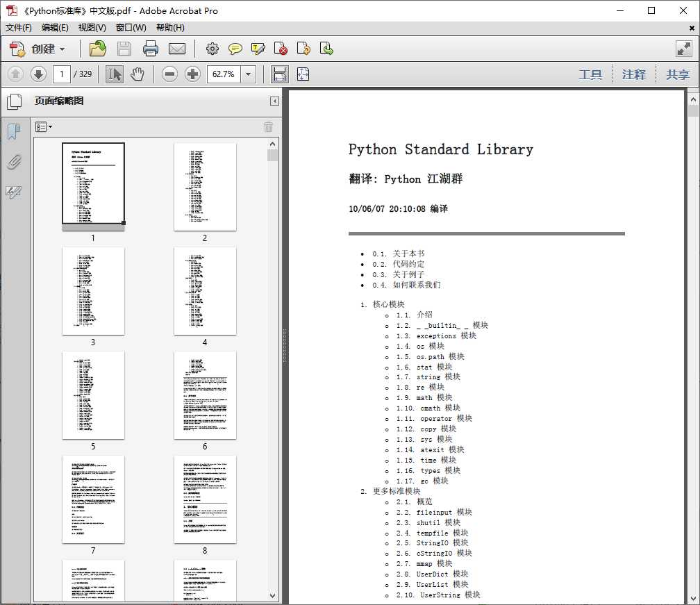Click document scroll up arrow
This screenshot has width=700, height=605.
tap(693, 99)
